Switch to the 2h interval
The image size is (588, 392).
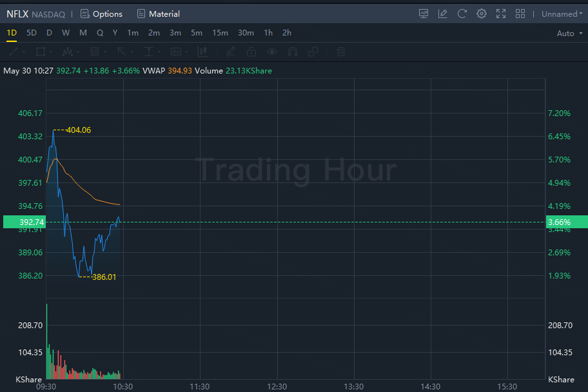point(287,33)
